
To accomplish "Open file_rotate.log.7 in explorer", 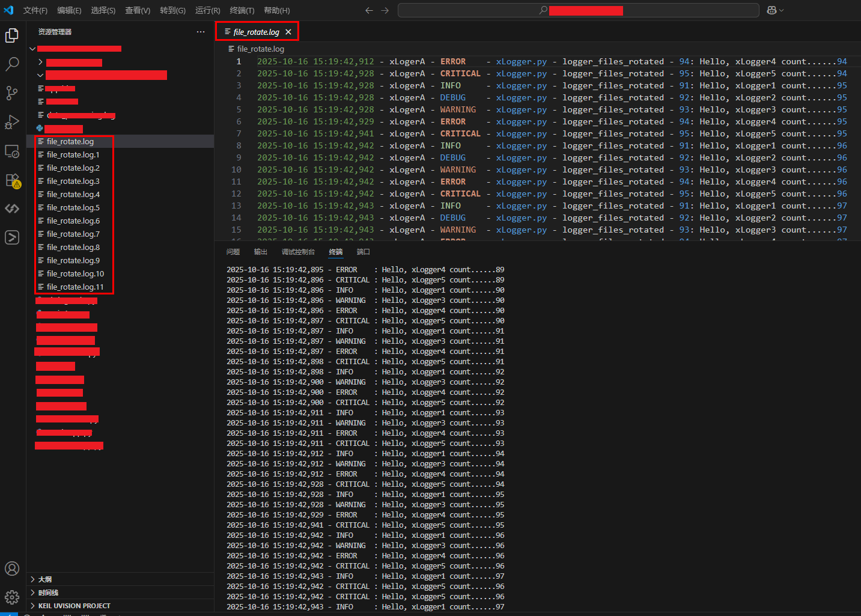I will (x=120, y=234).
